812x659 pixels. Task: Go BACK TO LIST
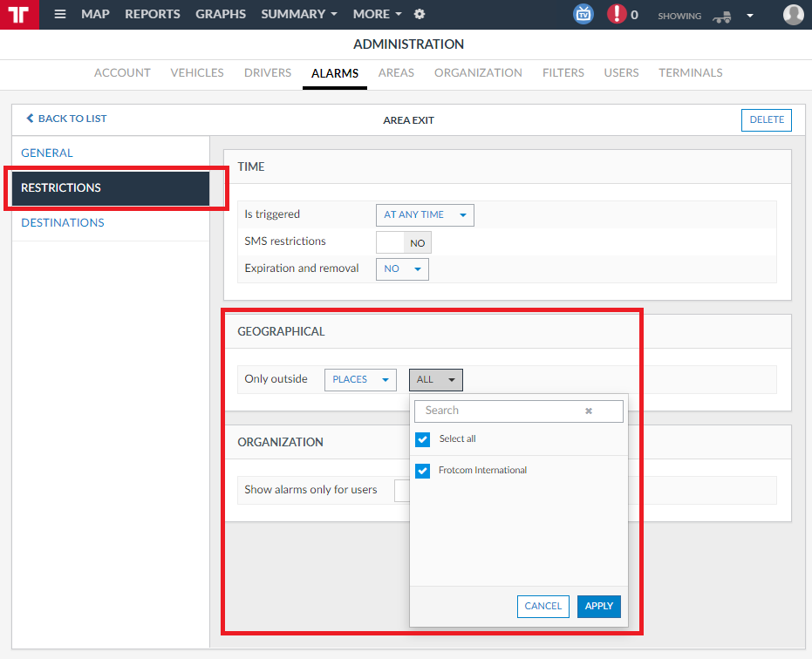(x=66, y=119)
